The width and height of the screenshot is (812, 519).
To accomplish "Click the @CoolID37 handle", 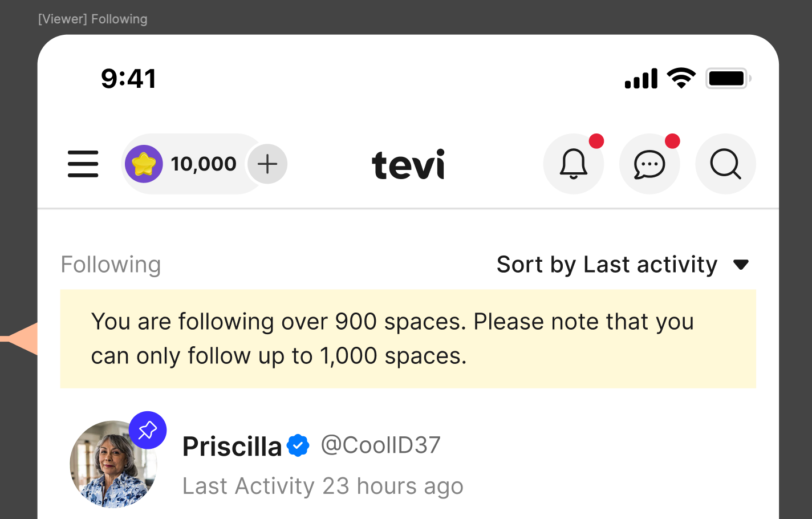I will [x=380, y=445].
